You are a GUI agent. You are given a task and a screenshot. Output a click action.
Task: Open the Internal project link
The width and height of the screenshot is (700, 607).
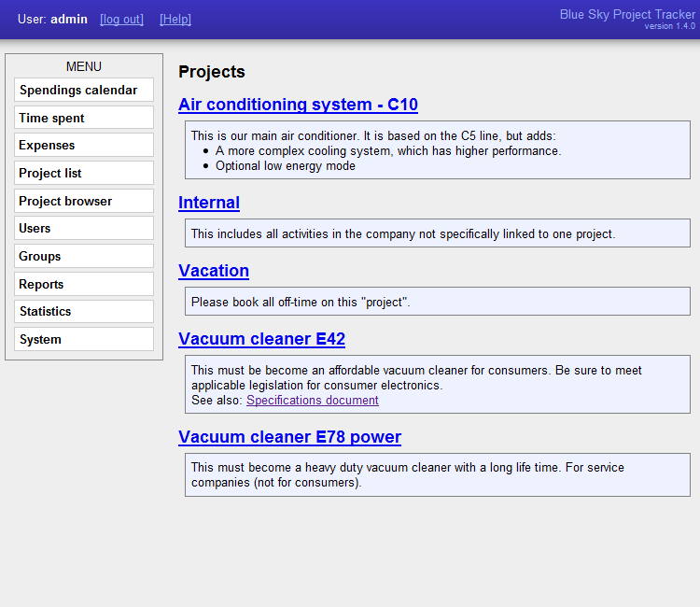[x=209, y=203]
